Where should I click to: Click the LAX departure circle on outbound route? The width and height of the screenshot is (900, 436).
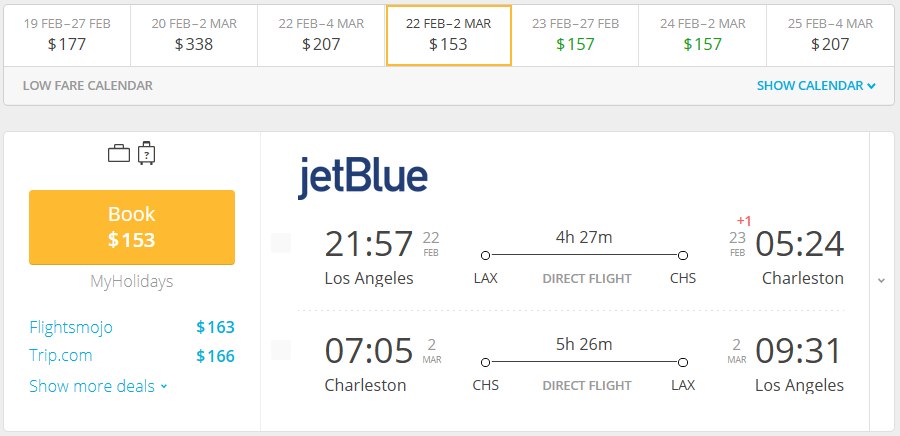click(486, 255)
